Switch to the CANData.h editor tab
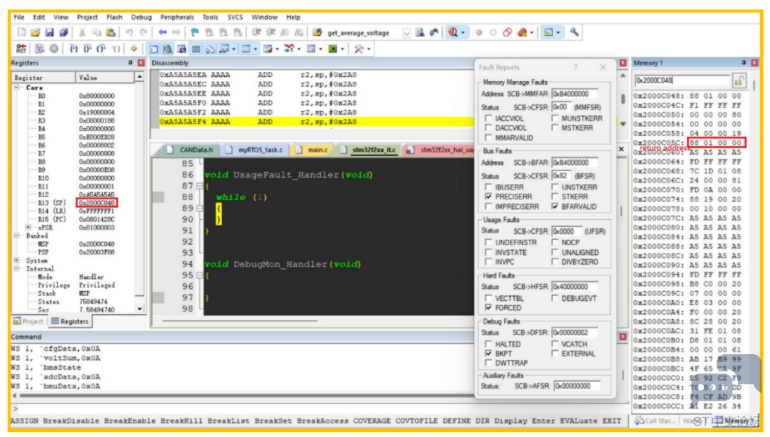 (190, 150)
